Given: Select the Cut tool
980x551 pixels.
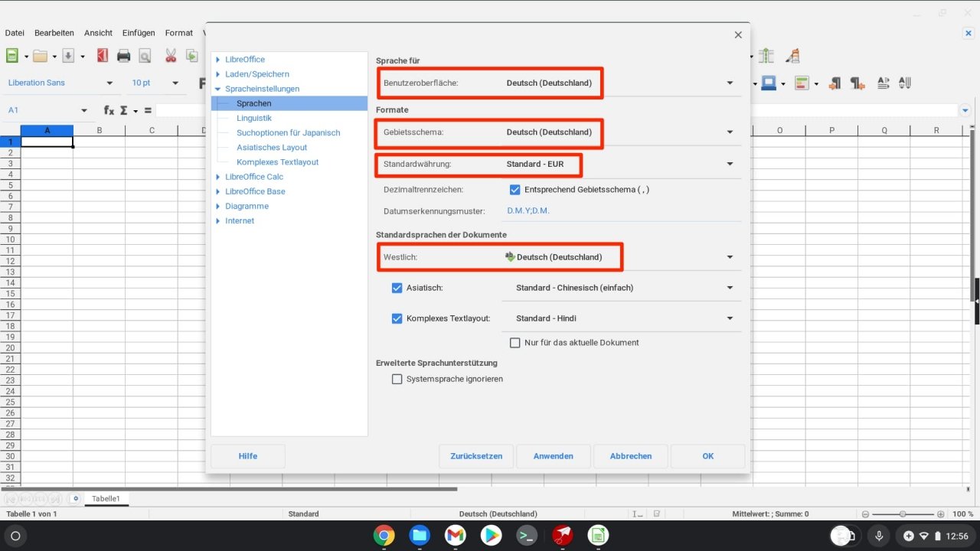Looking at the screenshot, I should pyautogui.click(x=170, y=55).
